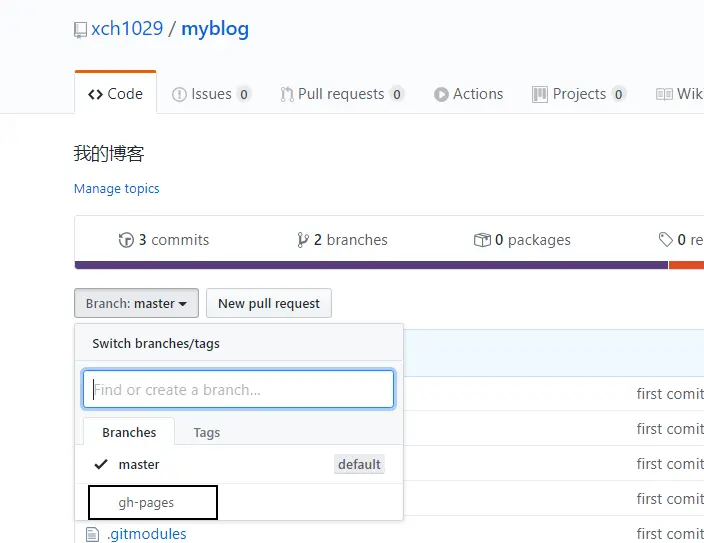The image size is (704, 543).
Task: Click the Actions play icon
Action: coord(441,94)
